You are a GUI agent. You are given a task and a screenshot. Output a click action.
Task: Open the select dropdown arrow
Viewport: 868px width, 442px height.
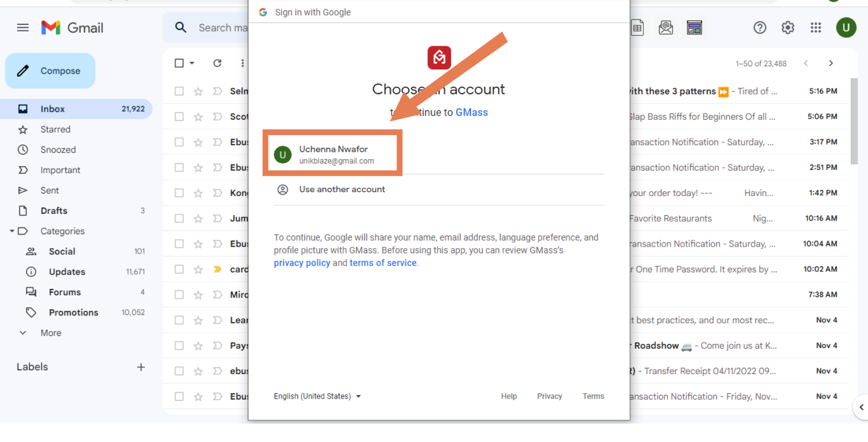click(192, 63)
